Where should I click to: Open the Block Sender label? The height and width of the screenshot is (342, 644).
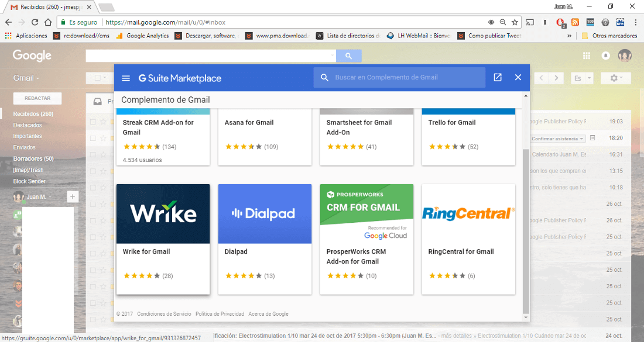pos(29,181)
